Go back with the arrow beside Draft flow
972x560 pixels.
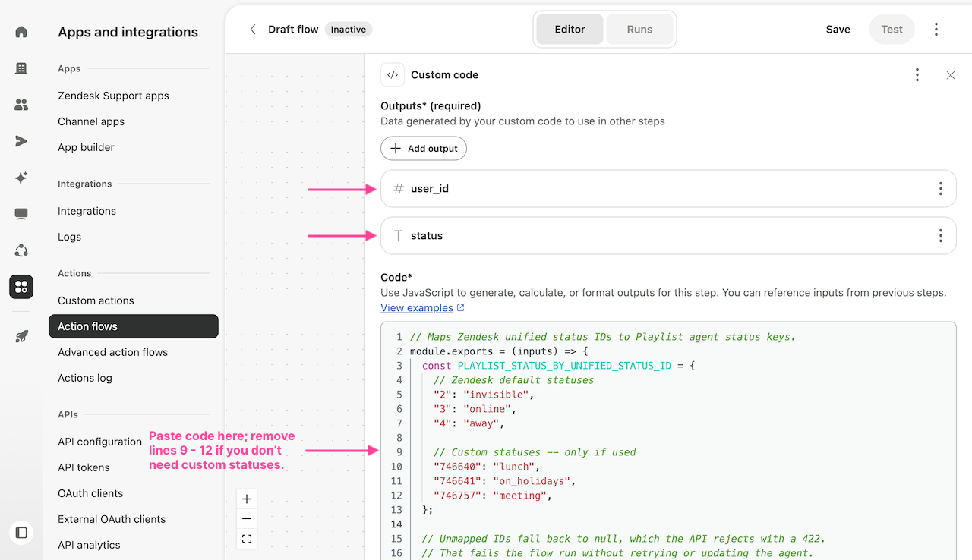pos(253,30)
